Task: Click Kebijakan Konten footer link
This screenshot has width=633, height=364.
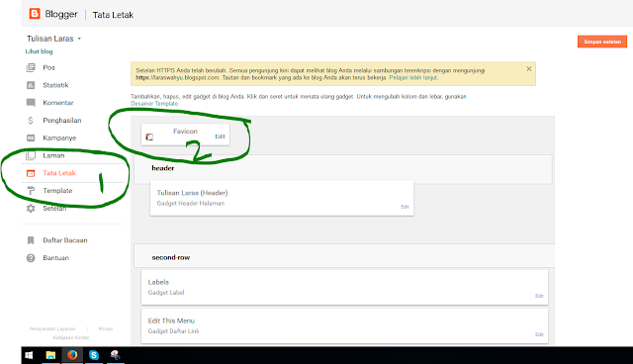Action: point(71,337)
